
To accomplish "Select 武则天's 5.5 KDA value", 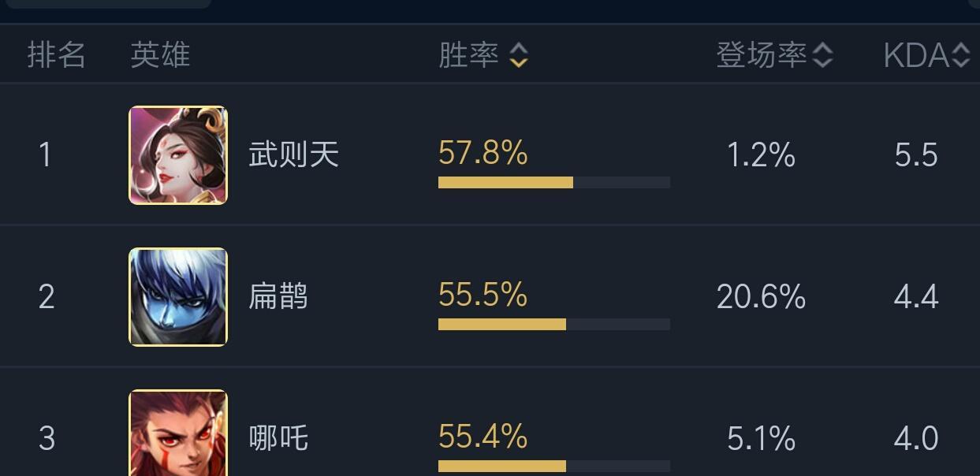I will [916, 155].
